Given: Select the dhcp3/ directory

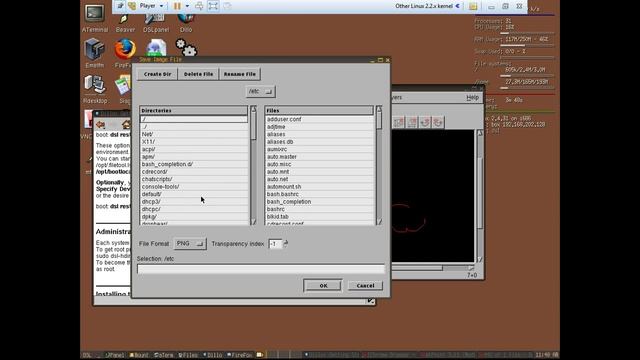Looking at the screenshot, I should point(193,202).
